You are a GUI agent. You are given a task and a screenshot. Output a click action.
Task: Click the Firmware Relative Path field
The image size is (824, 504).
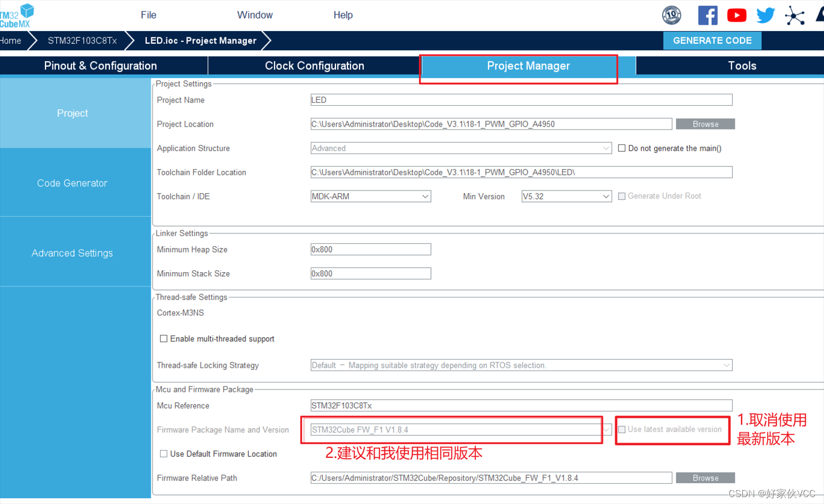(x=491, y=478)
